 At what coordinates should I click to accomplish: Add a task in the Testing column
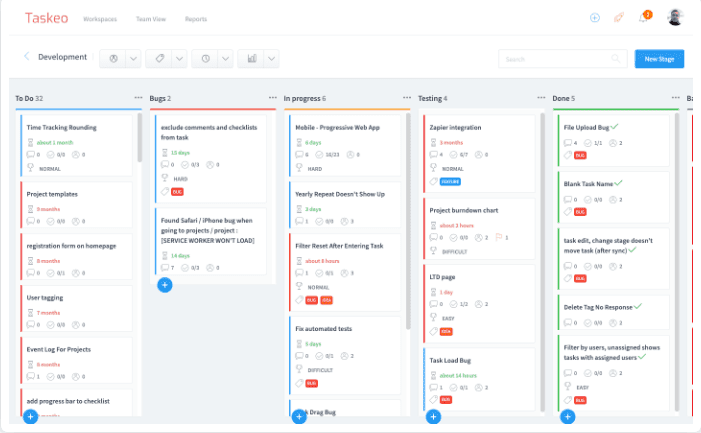pyautogui.click(x=433, y=416)
